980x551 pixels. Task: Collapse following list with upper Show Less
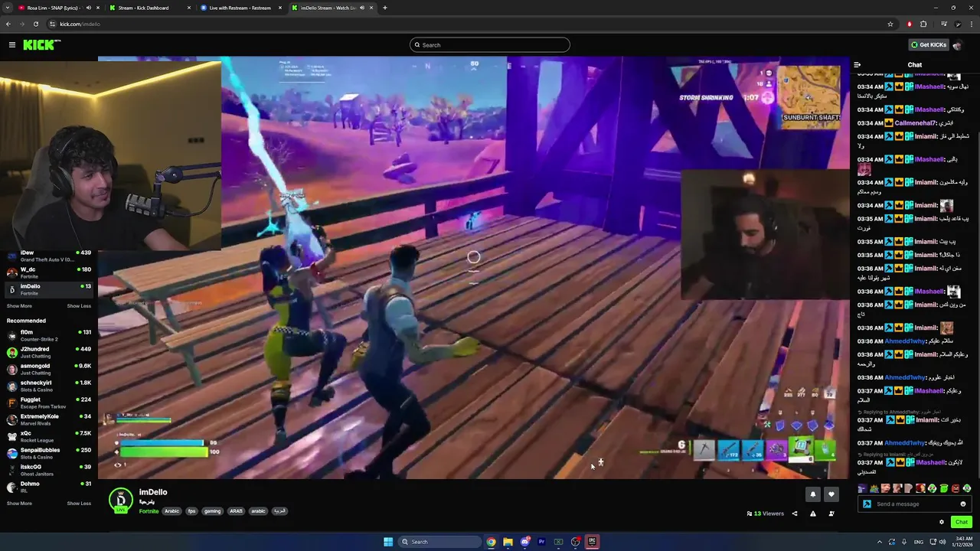coord(79,306)
